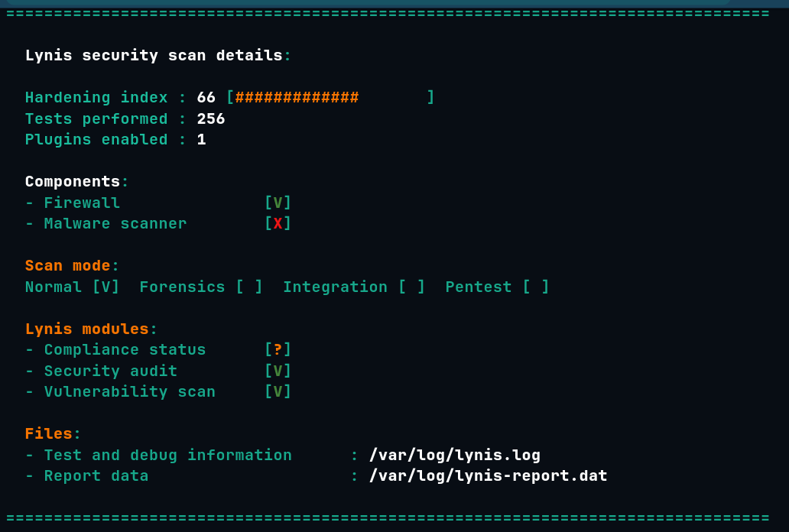Select the 'Tests performed' label
789x532 pixels.
[x=96, y=118]
